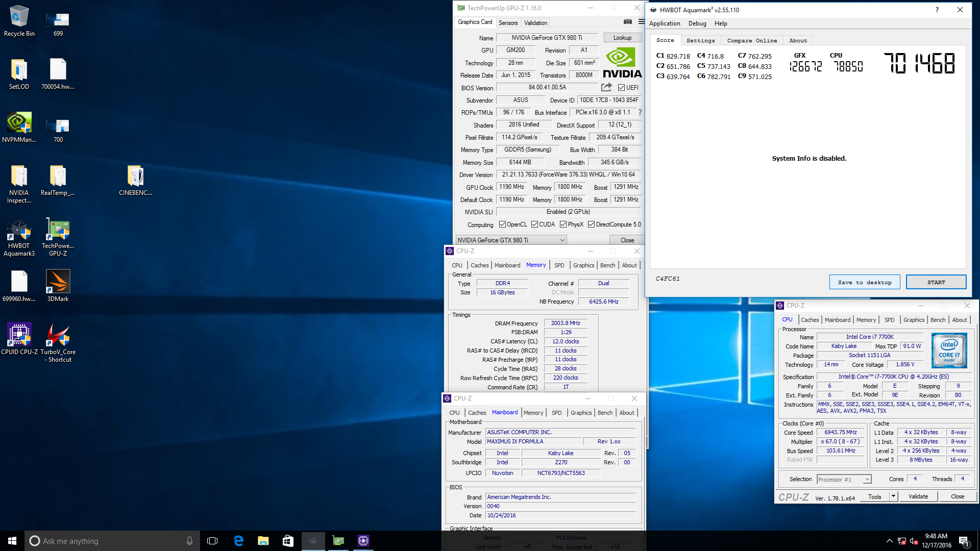The image size is (980, 551).
Task: Open the NVIDIA Inspector folder icon
Action: coord(19,184)
